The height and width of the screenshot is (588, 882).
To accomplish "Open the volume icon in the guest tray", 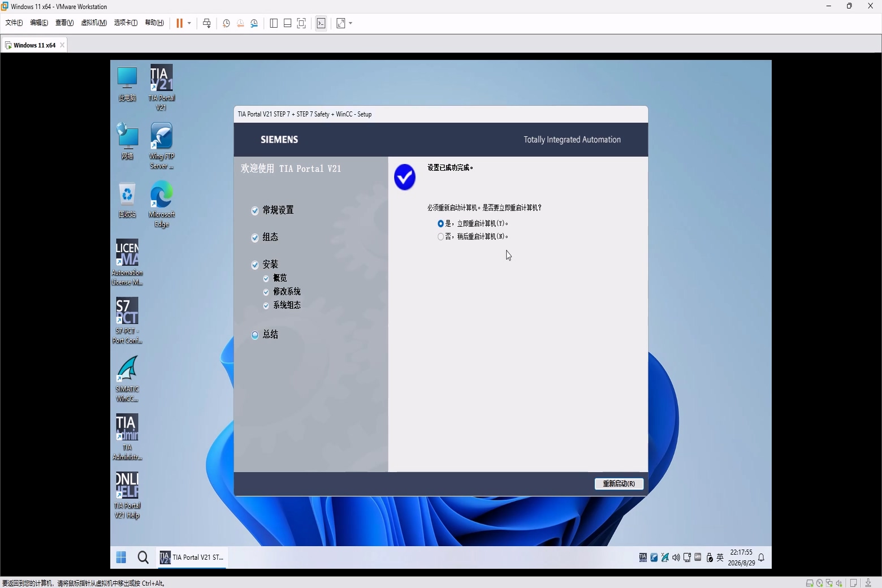I will coord(676,557).
